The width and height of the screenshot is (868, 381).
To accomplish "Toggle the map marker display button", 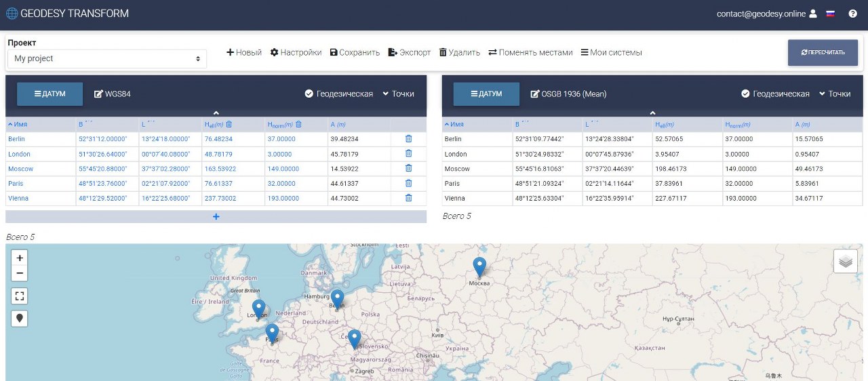I will [20, 318].
